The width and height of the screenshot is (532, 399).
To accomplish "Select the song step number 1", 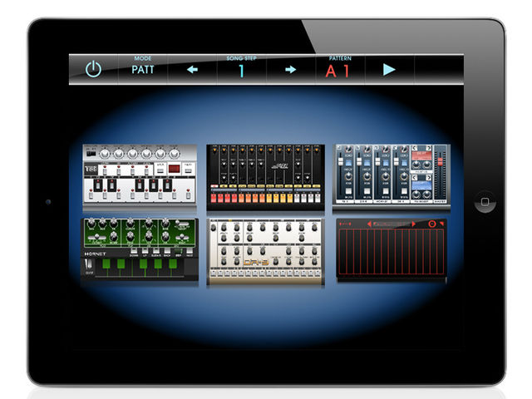I will click(242, 71).
